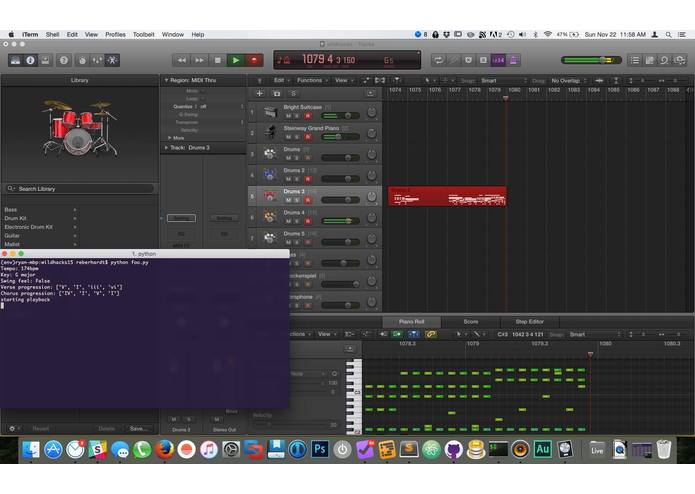Record-enable the Drums 4 track
The image size is (695, 494).
coord(308,221)
